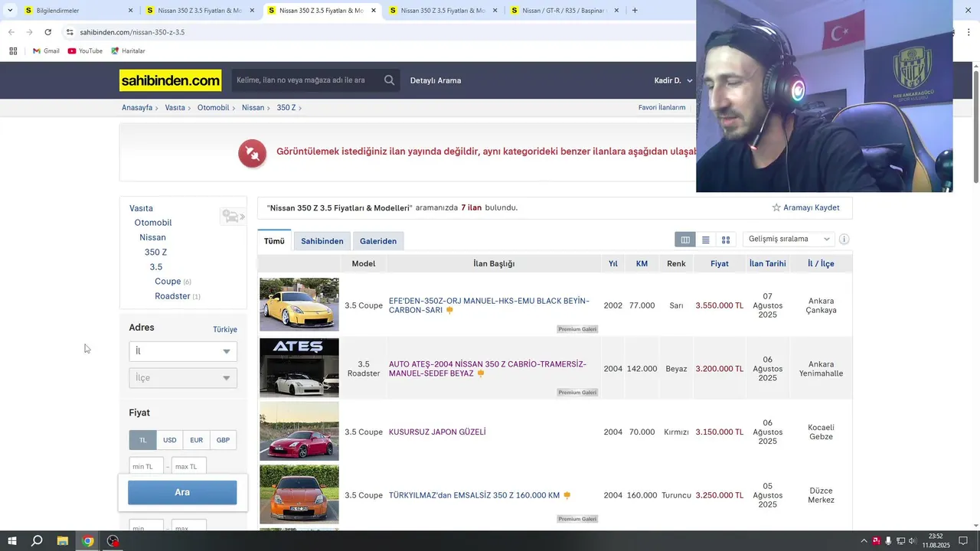
Task: Open the yellow 350Z listing thumbnail
Action: point(299,305)
